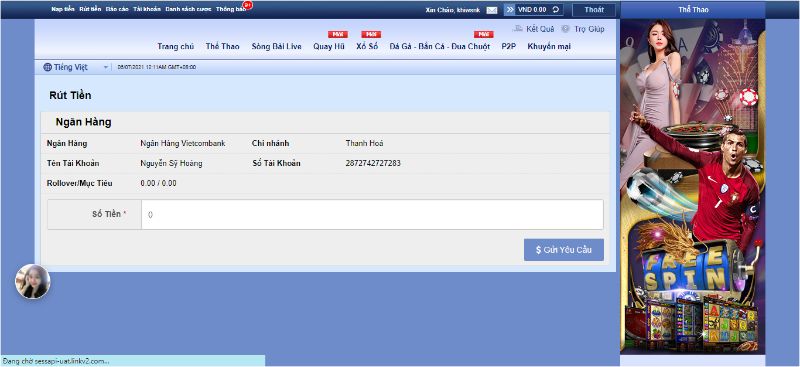The width and height of the screenshot is (800, 367).
Task: Click the red Thông báo notification badge
Action: pyautogui.click(x=247, y=5)
